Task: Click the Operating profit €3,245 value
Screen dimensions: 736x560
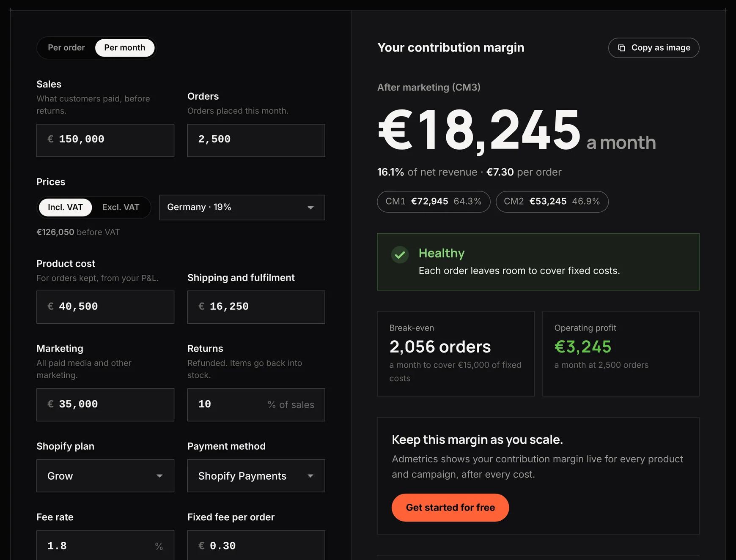Action: 583,347
